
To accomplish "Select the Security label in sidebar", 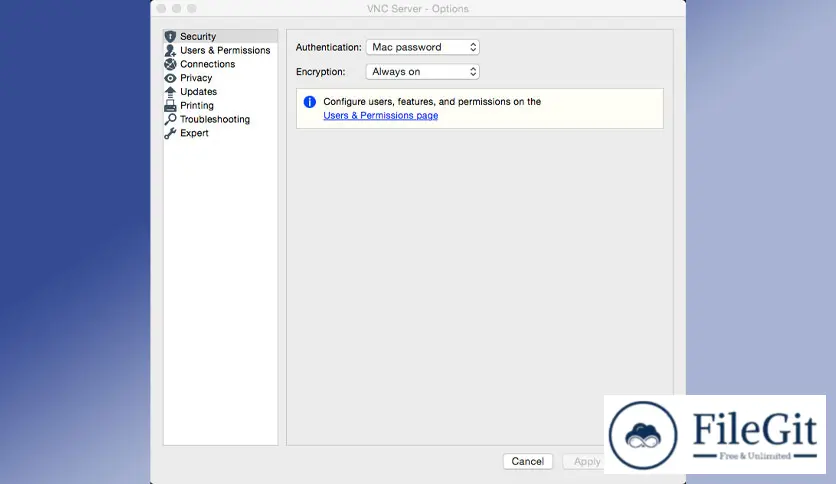I will pyautogui.click(x=198, y=36).
